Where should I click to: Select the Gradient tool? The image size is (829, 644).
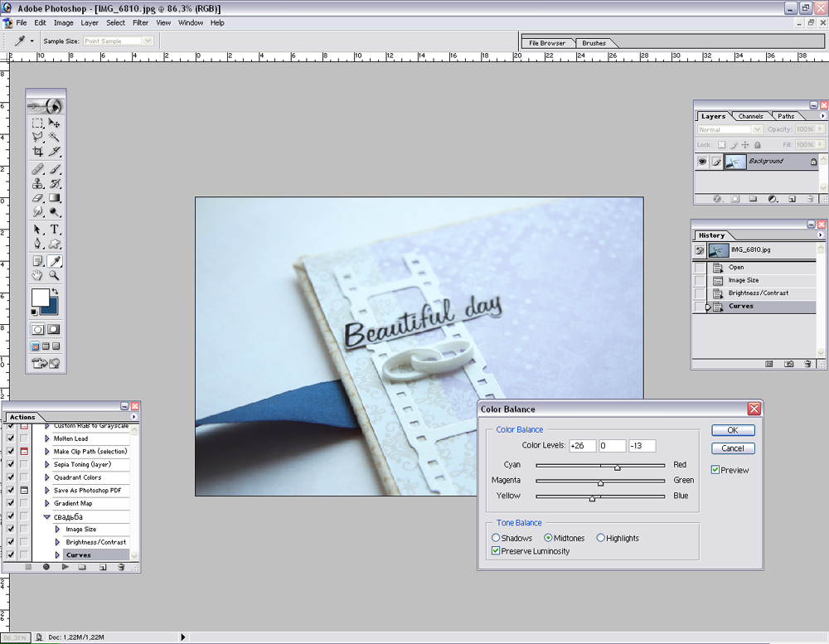(54, 198)
